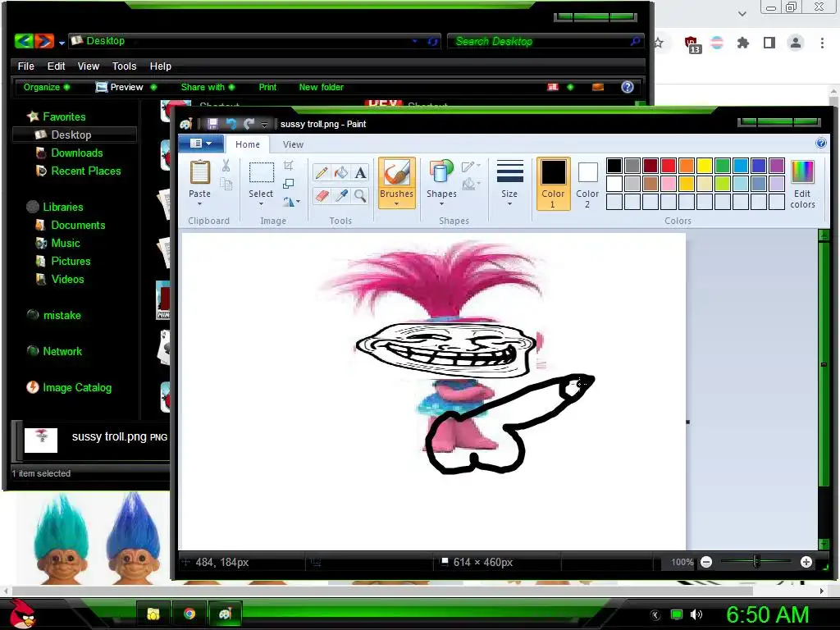Viewport: 840px width, 630px height.
Task: Open Recent Places in Explorer sidebar
Action: [85, 171]
